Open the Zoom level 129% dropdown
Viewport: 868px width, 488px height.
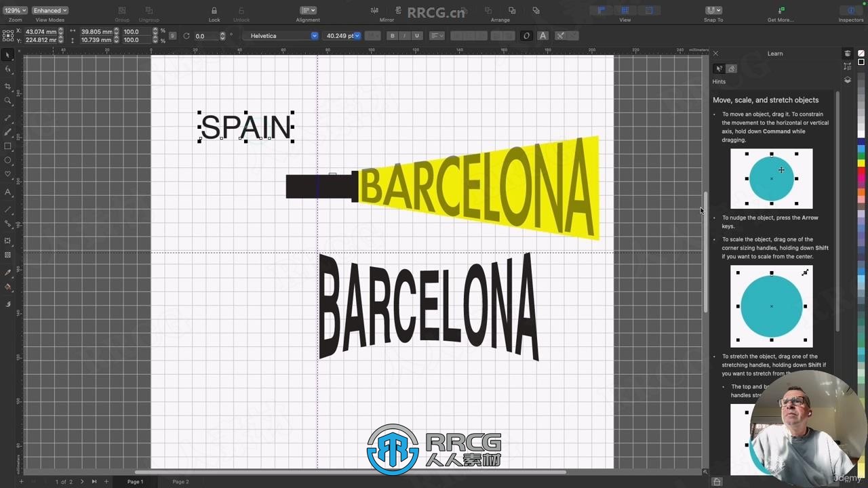point(15,10)
